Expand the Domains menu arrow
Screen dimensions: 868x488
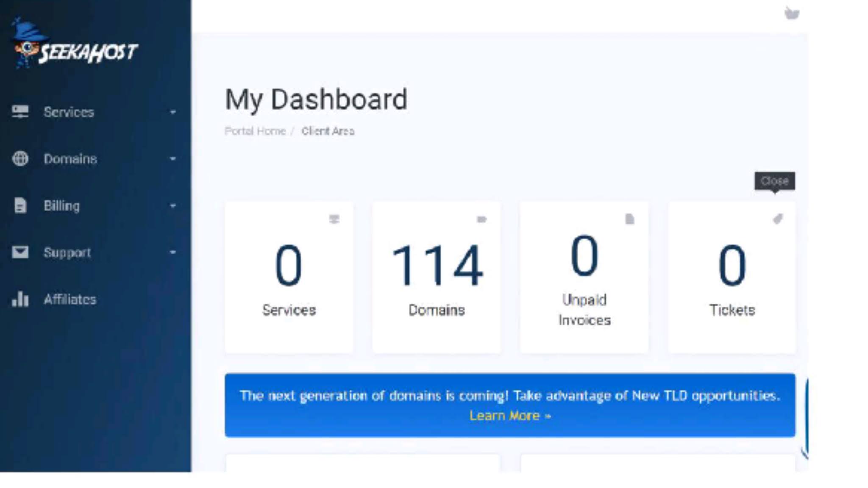coord(172,159)
